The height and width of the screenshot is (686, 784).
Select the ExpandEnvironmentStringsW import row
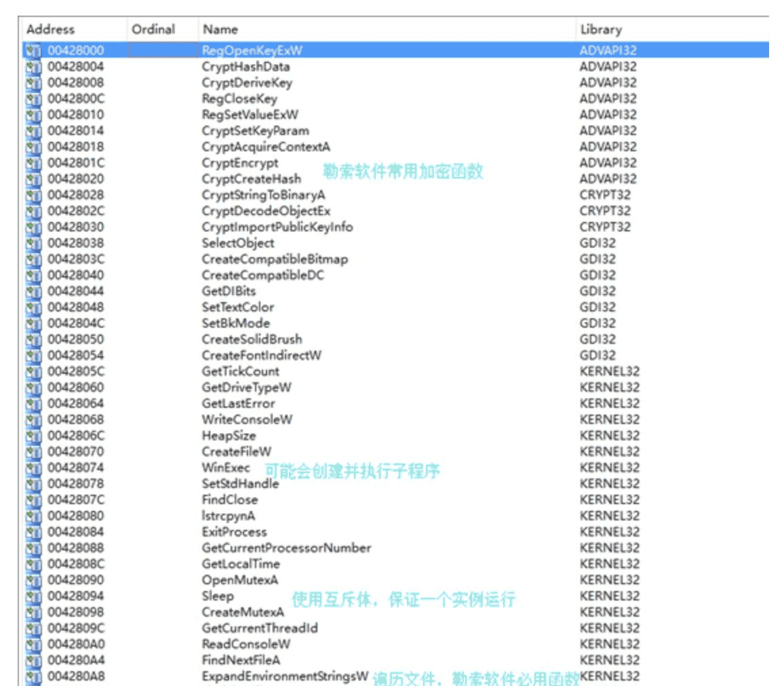285,677
